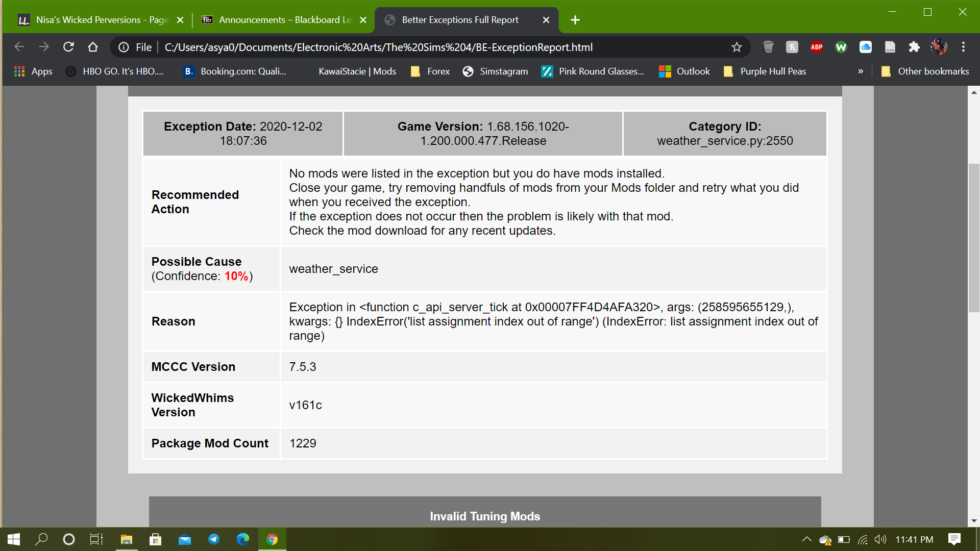Close the Better Exceptions Full Report tab
This screenshot has height=551, width=980.
point(546,20)
